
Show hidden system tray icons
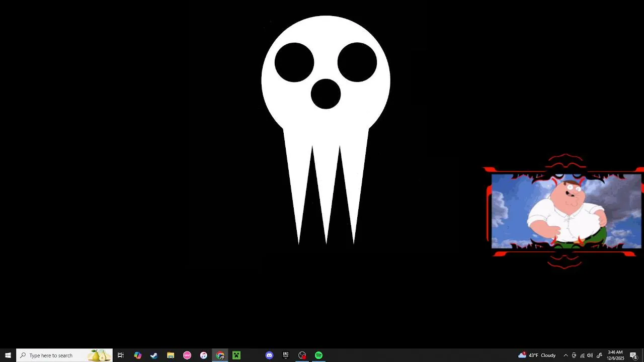566,355
